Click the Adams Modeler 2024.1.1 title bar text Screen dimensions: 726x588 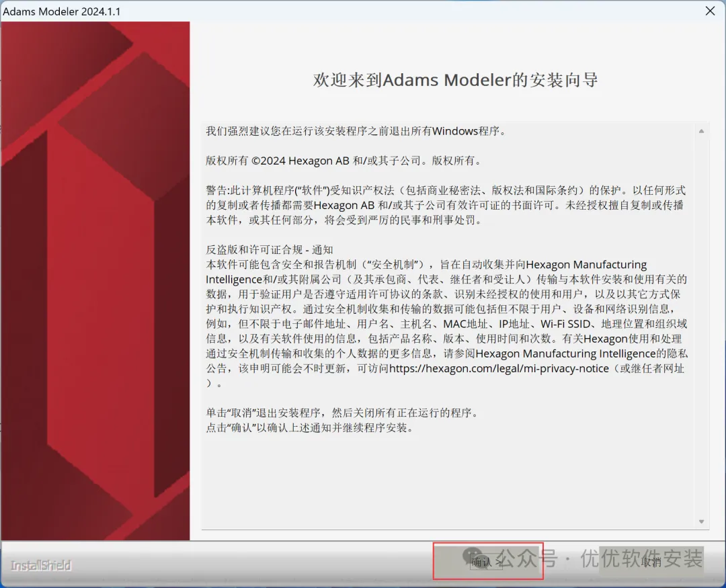pyautogui.click(x=62, y=11)
